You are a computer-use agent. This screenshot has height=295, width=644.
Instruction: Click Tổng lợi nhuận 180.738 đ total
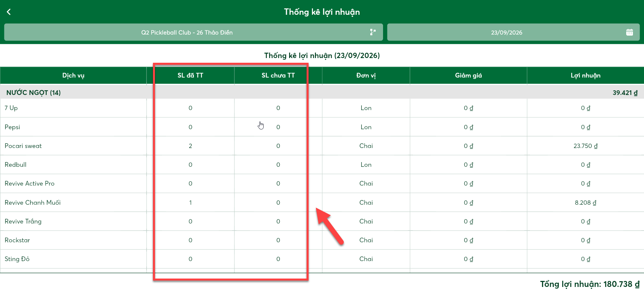590,284
